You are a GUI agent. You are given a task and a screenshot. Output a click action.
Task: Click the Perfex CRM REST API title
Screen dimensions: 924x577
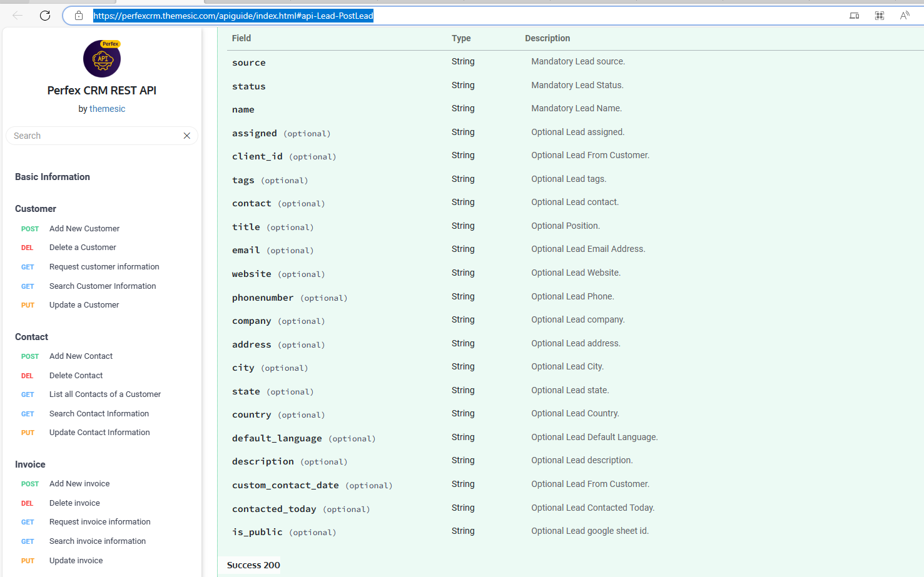click(x=102, y=91)
